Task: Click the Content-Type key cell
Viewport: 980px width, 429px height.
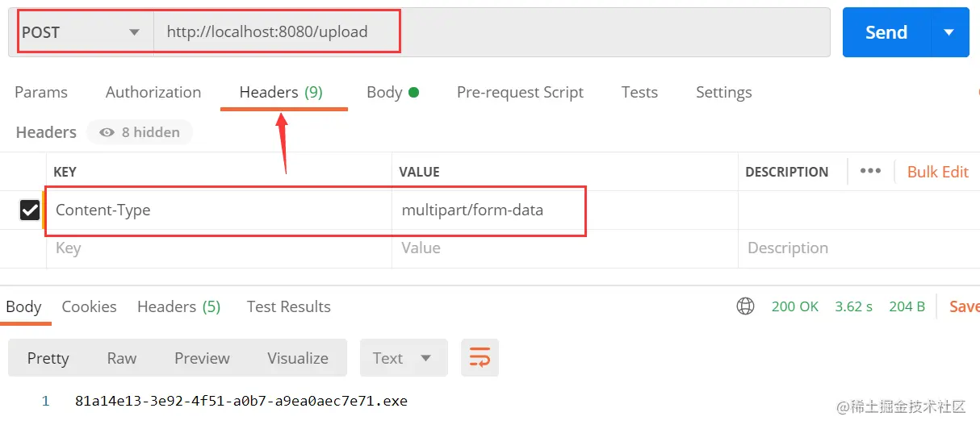Action: (x=220, y=210)
